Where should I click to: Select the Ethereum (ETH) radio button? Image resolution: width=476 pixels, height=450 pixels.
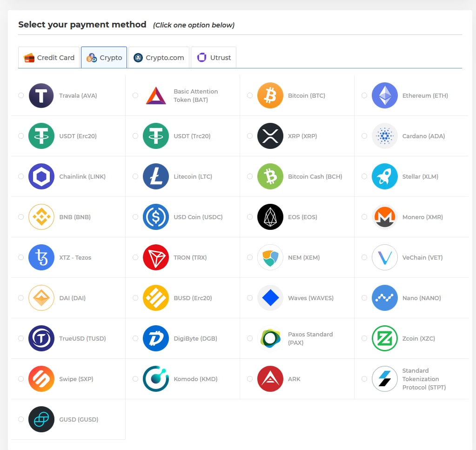(364, 95)
